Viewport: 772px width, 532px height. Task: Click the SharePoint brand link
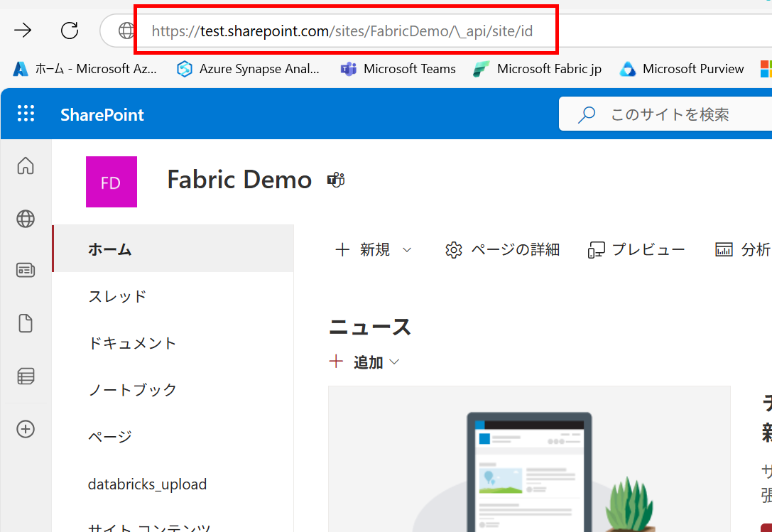coord(102,115)
